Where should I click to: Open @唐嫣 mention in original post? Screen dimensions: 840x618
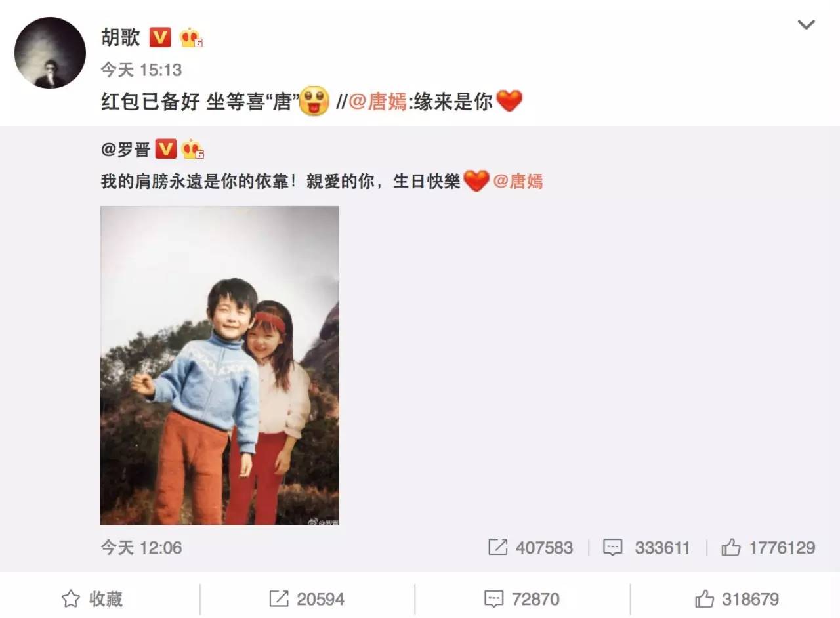tap(518, 181)
